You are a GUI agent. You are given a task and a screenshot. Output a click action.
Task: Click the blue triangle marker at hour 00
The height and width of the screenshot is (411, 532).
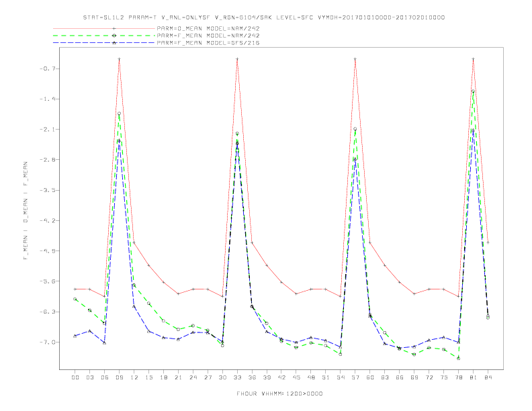click(x=75, y=336)
